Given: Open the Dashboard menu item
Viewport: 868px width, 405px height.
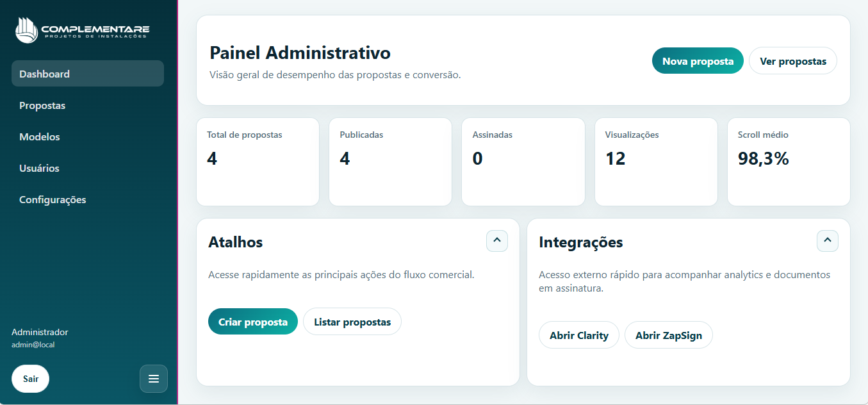Looking at the screenshot, I should point(88,74).
